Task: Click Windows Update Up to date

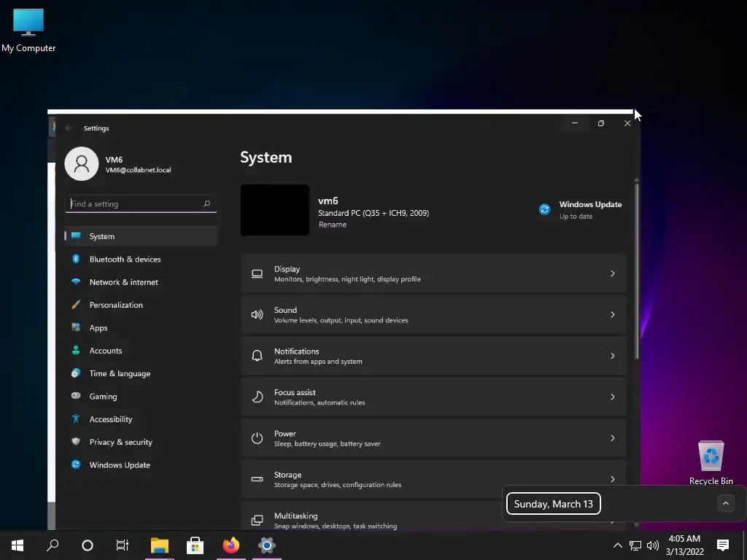Action: pos(580,209)
